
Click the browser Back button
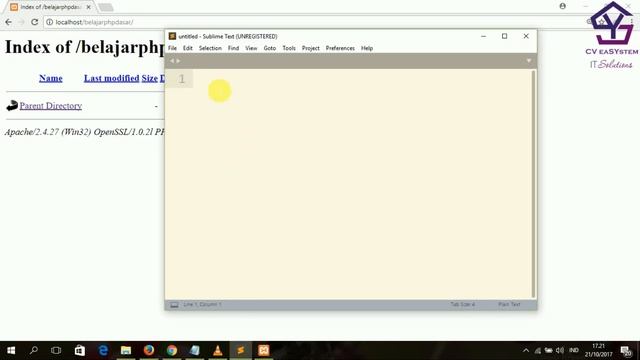(9, 22)
